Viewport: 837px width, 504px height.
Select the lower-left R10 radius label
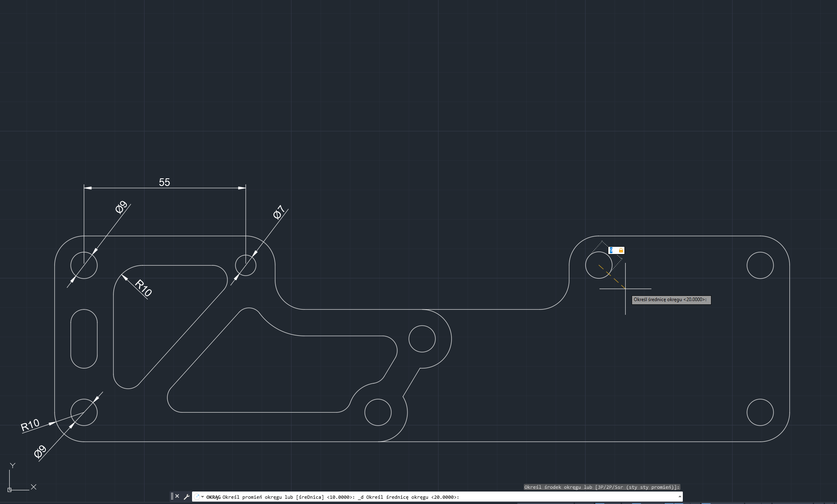[30, 425]
